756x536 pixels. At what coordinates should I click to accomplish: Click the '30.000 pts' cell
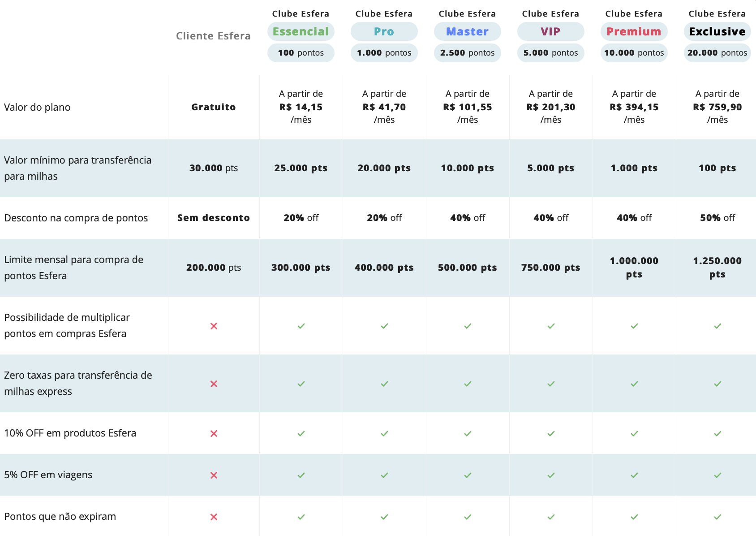(x=214, y=168)
